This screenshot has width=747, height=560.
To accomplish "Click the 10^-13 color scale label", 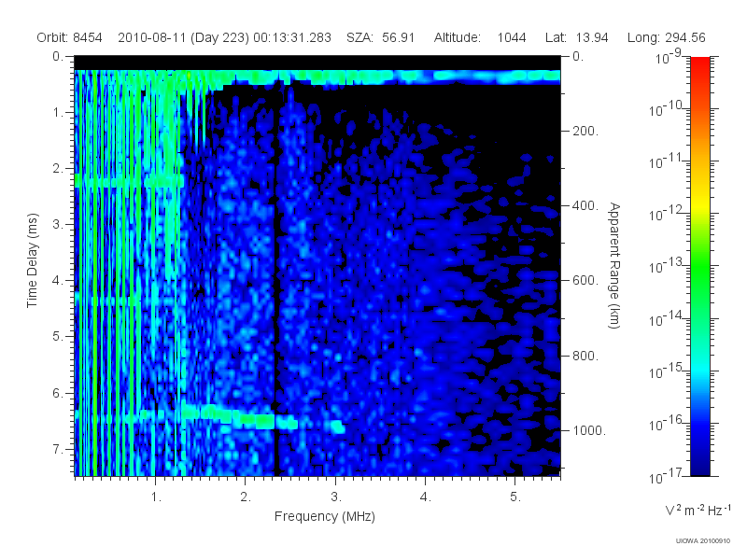I will pyautogui.click(x=667, y=266).
